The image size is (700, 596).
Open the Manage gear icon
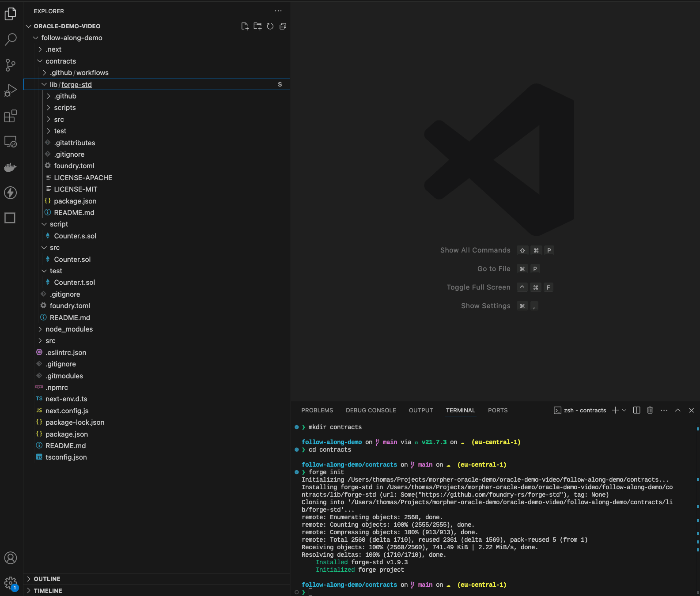tap(11, 583)
